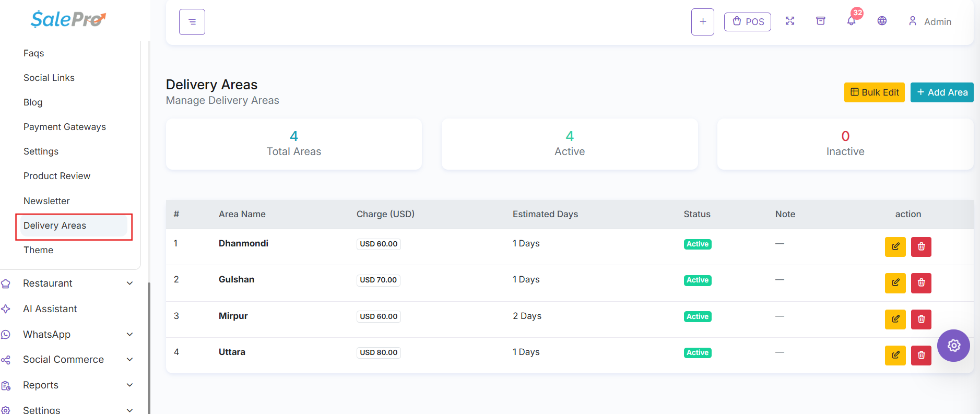
Task: Click the SalePro logo
Action: click(68, 19)
